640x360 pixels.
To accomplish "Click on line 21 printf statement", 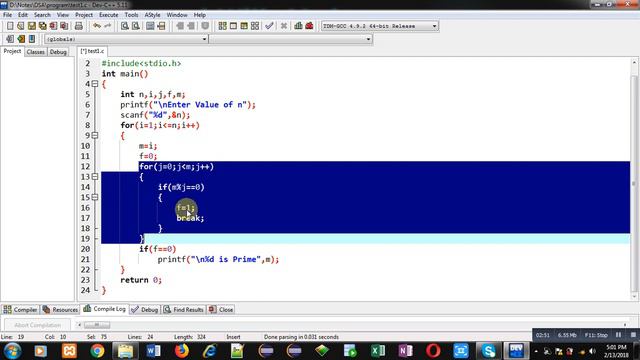I will 218,259.
